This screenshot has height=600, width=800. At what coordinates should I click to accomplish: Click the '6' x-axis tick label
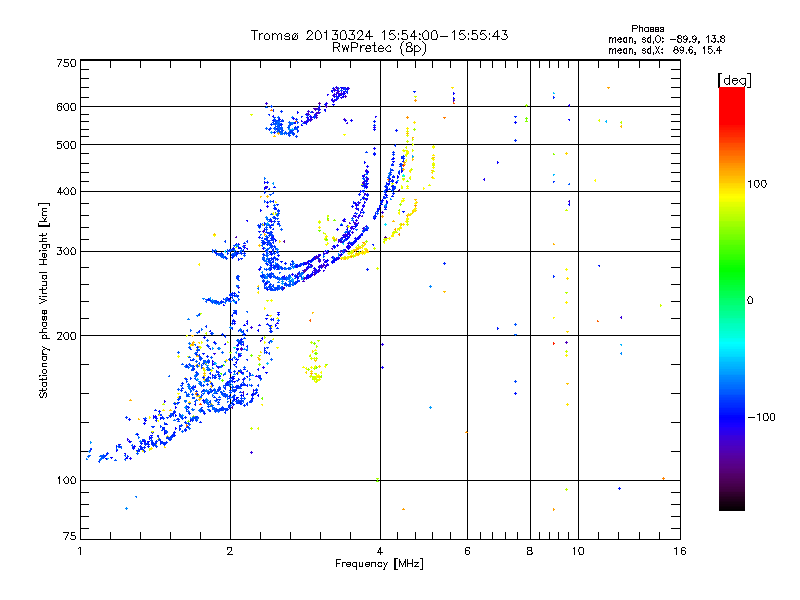point(467,551)
